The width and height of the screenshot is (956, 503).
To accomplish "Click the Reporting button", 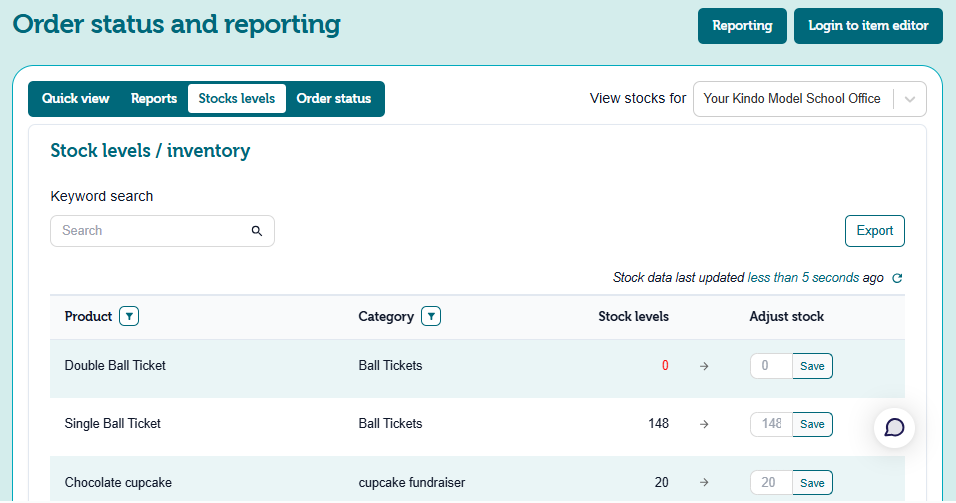I will 742,26.
